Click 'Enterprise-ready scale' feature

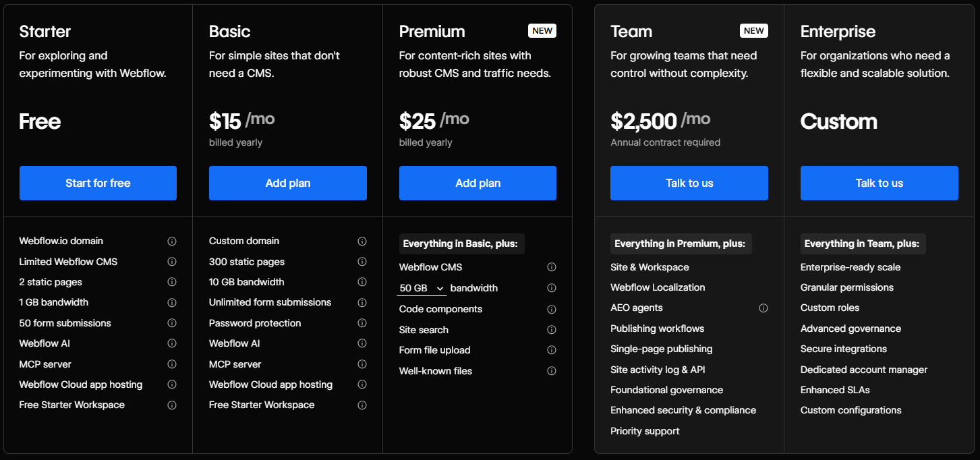(x=851, y=267)
